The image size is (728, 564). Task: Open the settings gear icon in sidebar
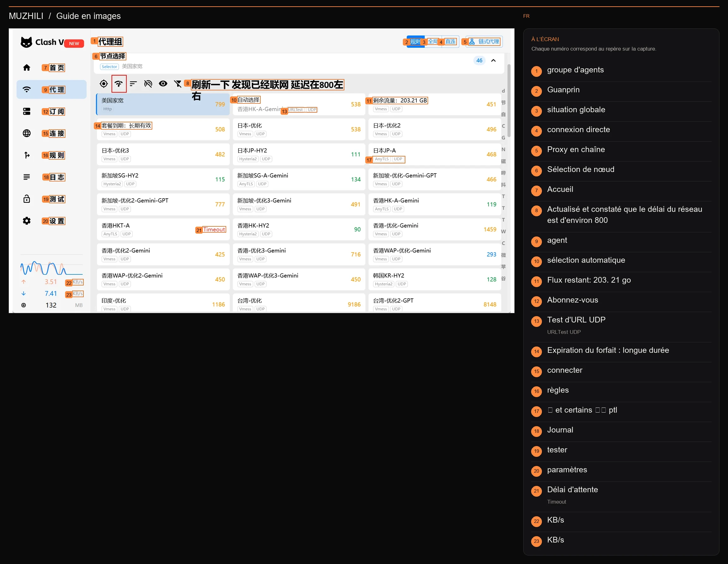pyautogui.click(x=27, y=221)
